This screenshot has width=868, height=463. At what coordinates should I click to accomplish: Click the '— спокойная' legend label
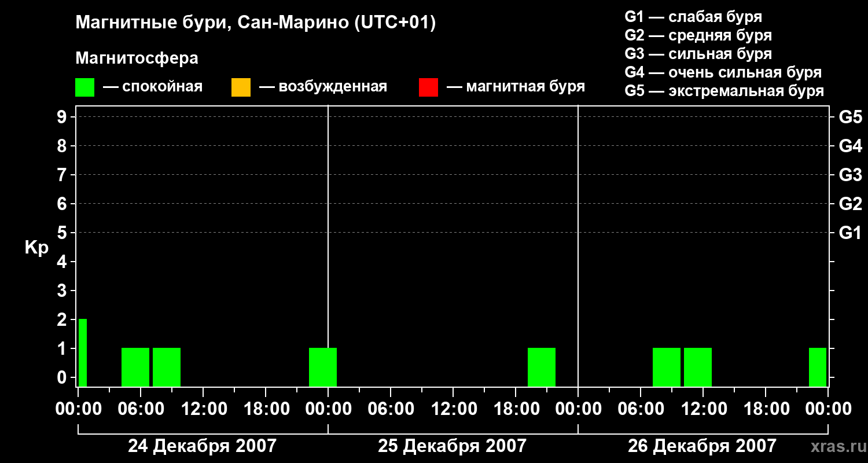click(153, 87)
